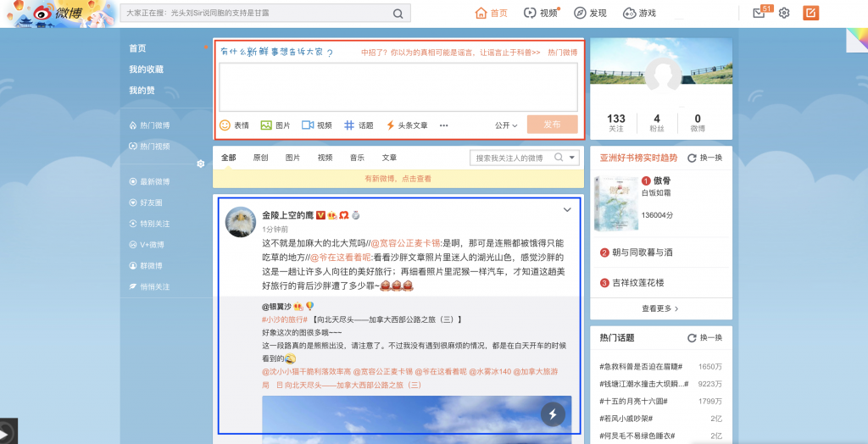868x444 pixels.
Task: Click the search magnifier in top bar
Action: point(398,14)
